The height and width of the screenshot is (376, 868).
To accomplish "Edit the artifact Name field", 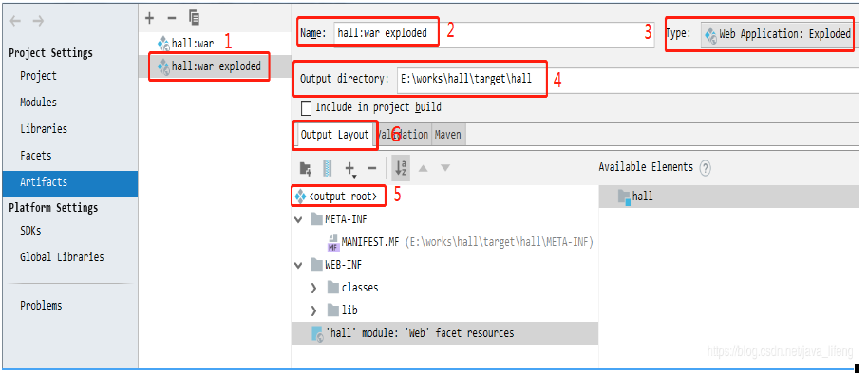I will [x=495, y=34].
